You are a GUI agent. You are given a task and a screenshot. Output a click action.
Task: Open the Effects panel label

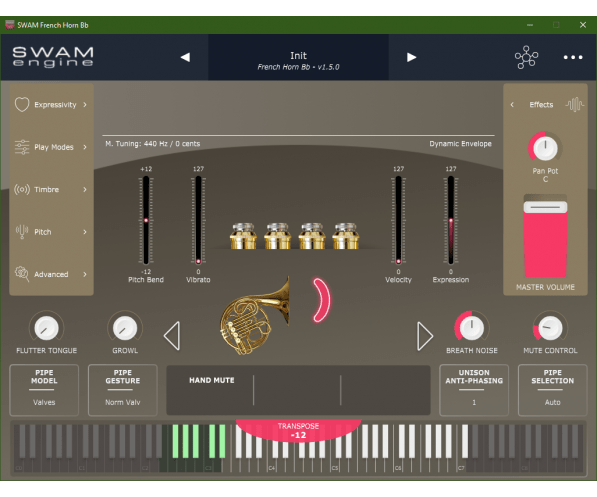point(541,105)
